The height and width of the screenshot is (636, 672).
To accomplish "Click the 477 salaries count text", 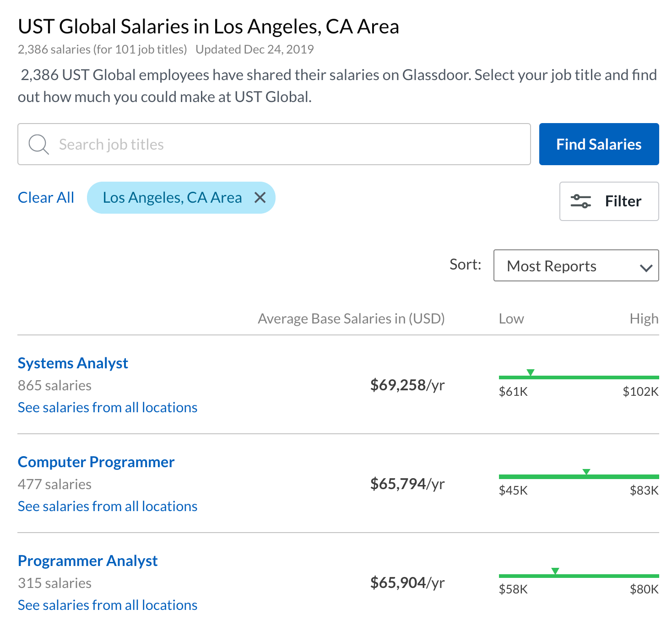I will (54, 484).
